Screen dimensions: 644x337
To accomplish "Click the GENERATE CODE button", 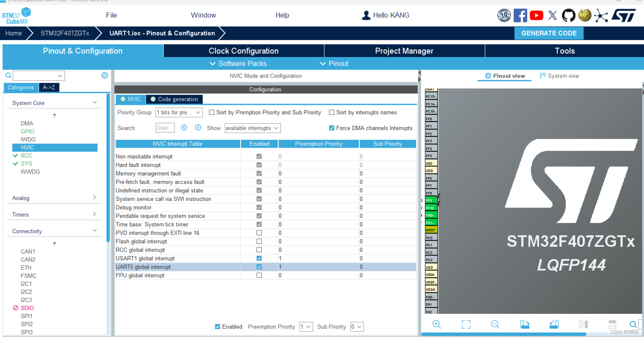I will (x=549, y=33).
